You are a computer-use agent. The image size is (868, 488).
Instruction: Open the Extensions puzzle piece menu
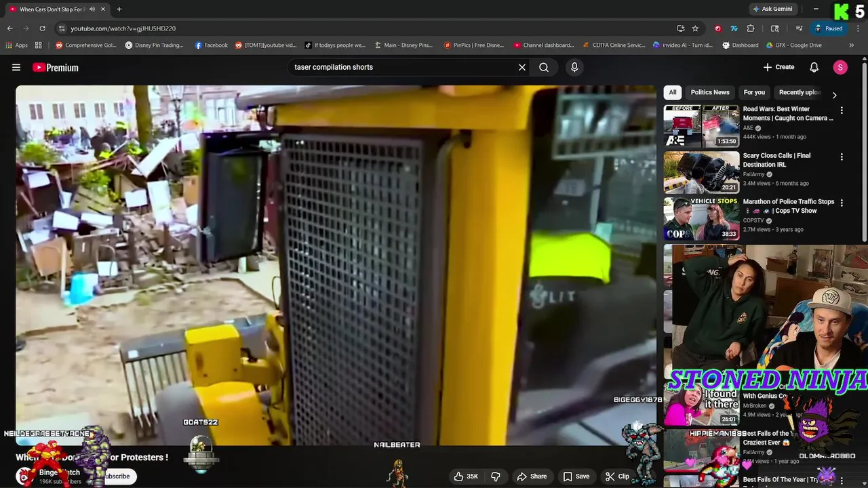tap(750, 28)
